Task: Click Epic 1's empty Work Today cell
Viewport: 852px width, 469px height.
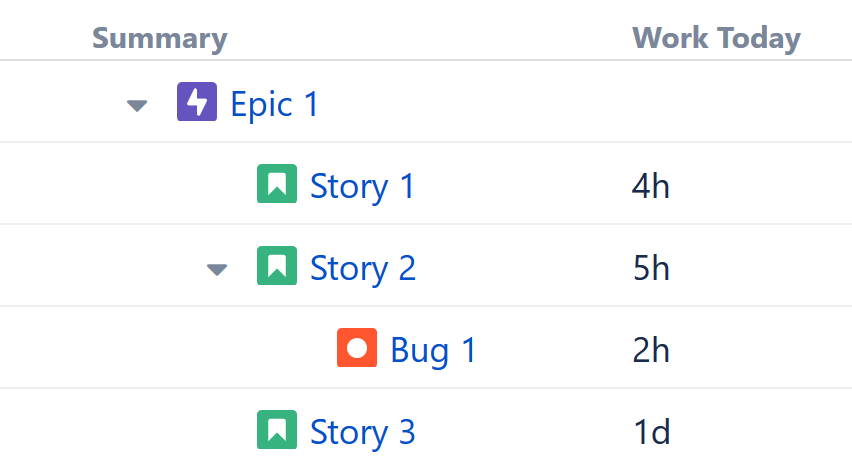Action: 716,103
